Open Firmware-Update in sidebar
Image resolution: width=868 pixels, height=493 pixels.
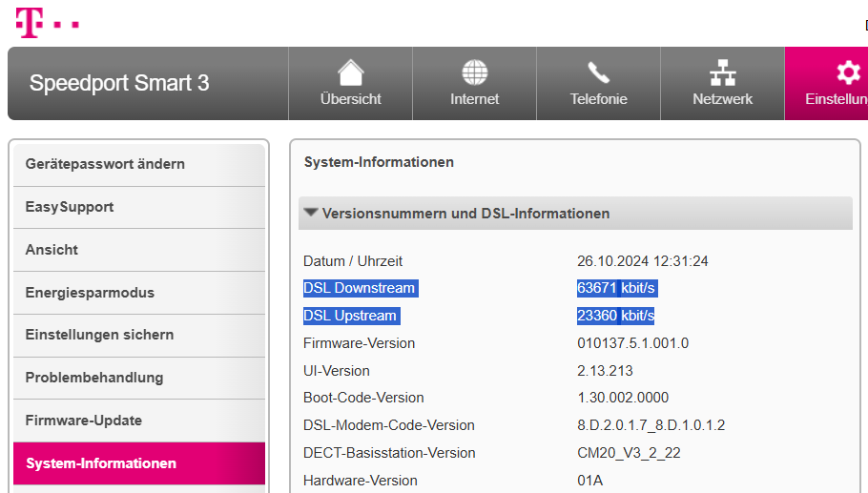point(84,421)
